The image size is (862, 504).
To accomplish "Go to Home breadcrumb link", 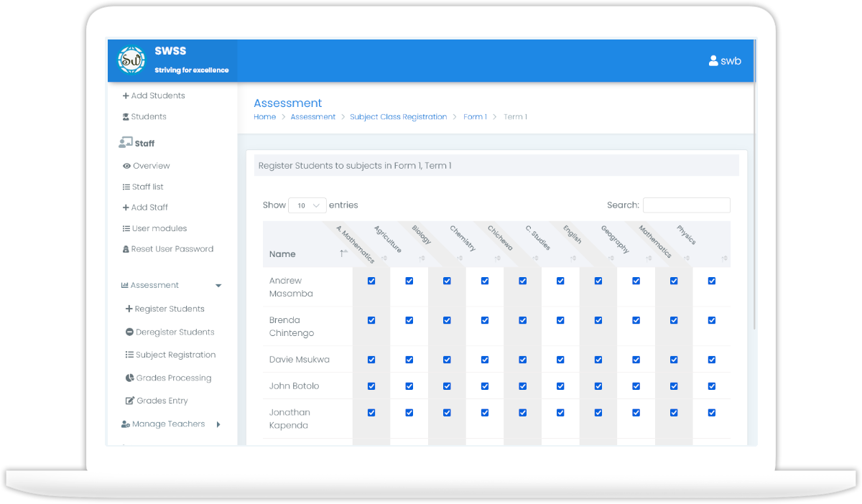I will point(264,117).
